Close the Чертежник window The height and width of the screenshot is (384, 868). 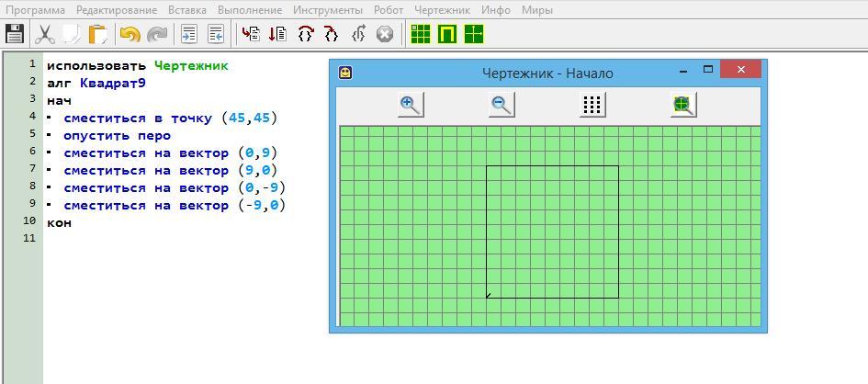(740, 70)
